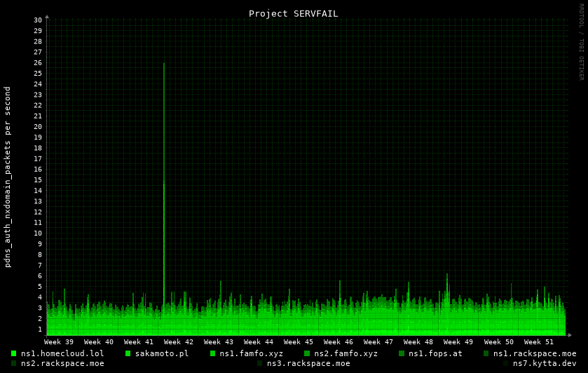This screenshot has width=588, height=373.
Task: Click the ns1.homecloud.lol legend color square
Action: click(13, 353)
